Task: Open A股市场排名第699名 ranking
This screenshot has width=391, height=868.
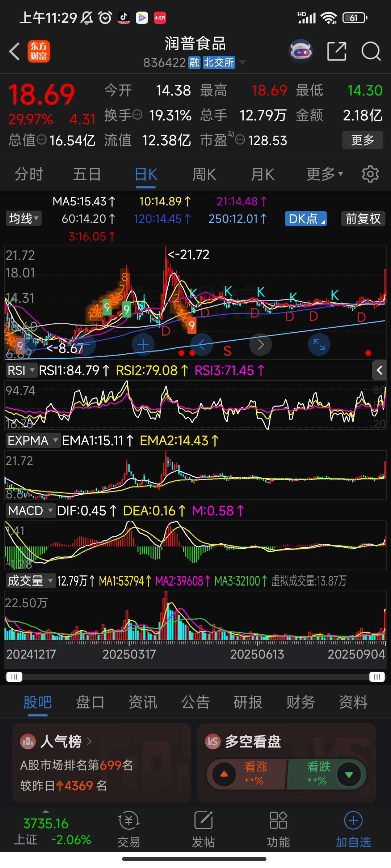Action: (77, 765)
